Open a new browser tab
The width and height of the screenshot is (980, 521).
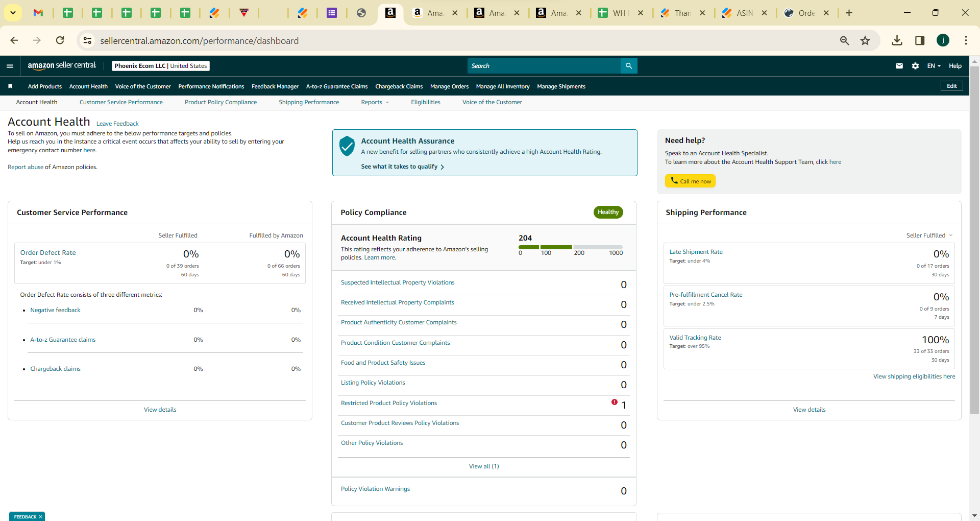click(x=849, y=13)
